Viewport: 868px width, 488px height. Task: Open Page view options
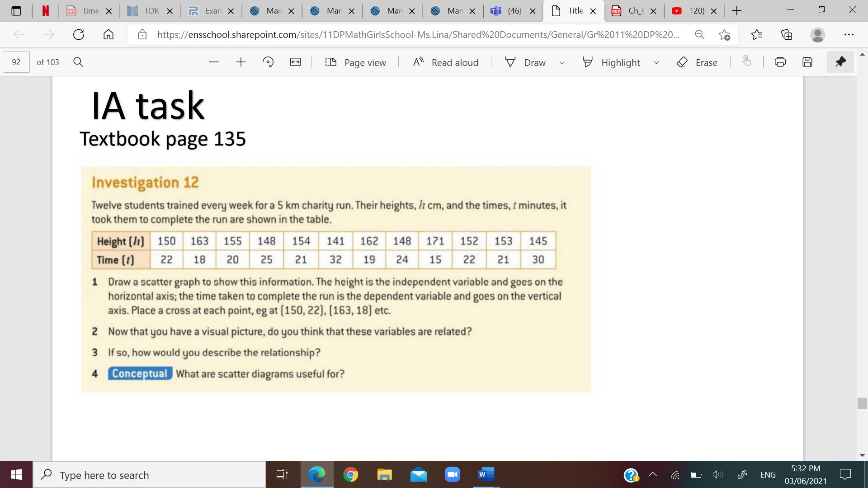(356, 62)
